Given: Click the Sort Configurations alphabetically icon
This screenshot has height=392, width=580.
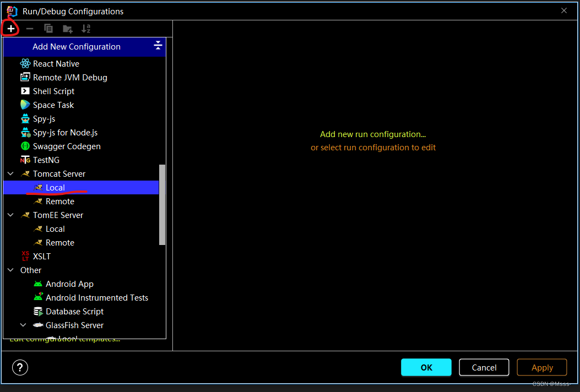Looking at the screenshot, I should pyautogui.click(x=86, y=29).
